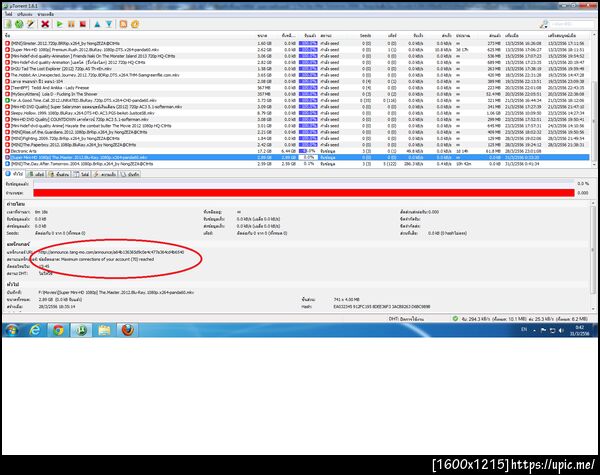Click status icon of Premium.Rush torrent row
The width and height of the screenshot is (600, 475).
click(x=7, y=50)
